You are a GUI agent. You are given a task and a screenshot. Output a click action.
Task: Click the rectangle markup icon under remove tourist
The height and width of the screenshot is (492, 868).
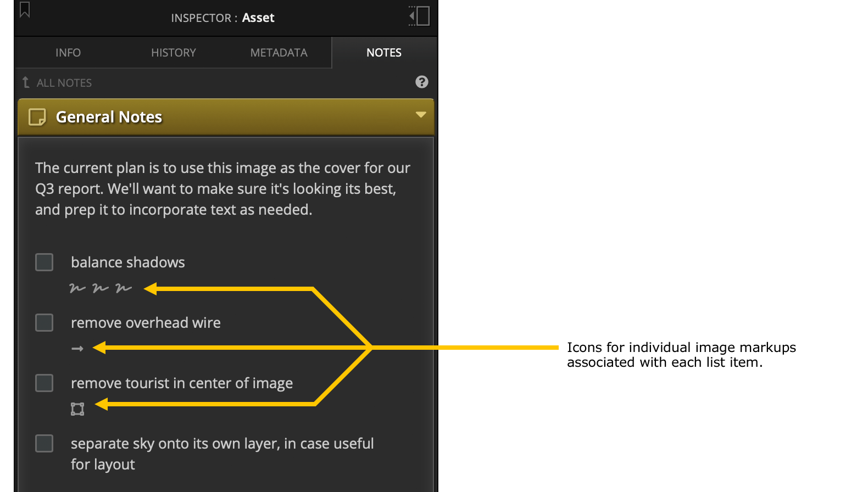77,409
